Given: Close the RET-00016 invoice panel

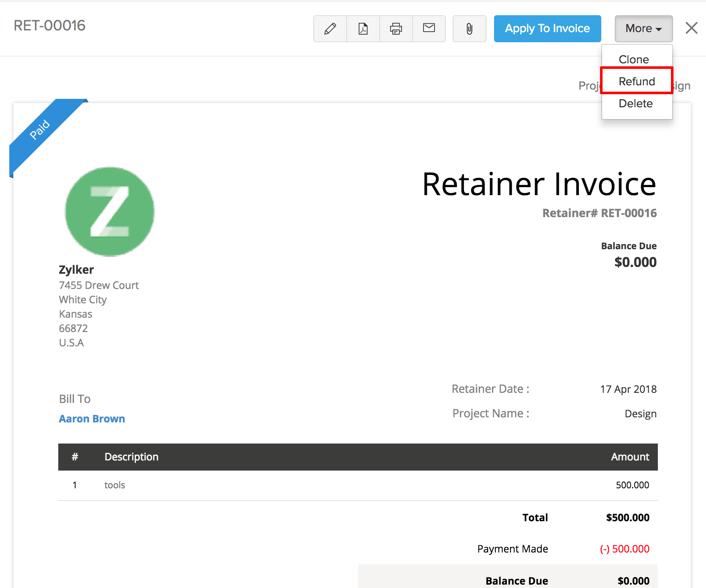Looking at the screenshot, I should pyautogui.click(x=691, y=28).
